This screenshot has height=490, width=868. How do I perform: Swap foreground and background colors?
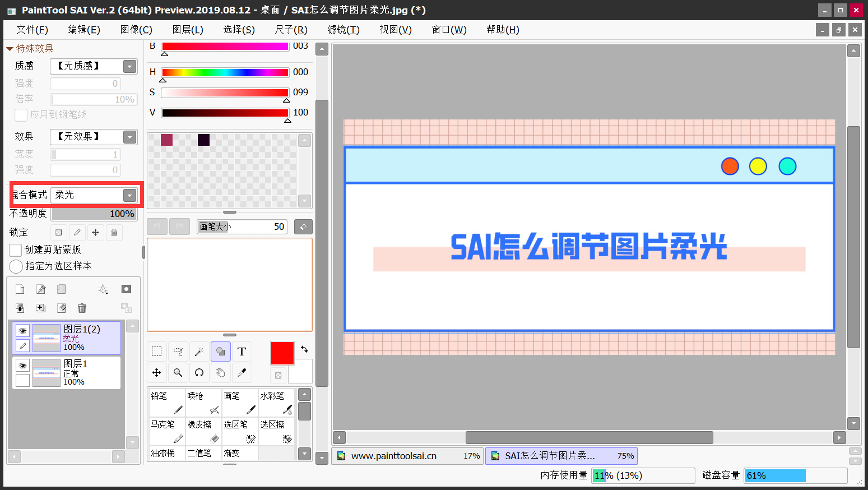tap(304, 349)
